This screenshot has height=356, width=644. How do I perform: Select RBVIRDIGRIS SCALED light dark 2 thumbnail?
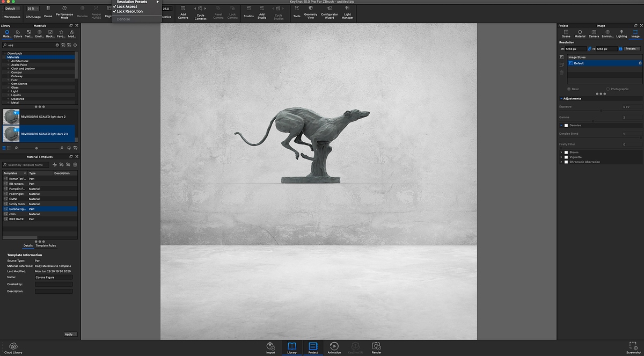tap(11, 117)
